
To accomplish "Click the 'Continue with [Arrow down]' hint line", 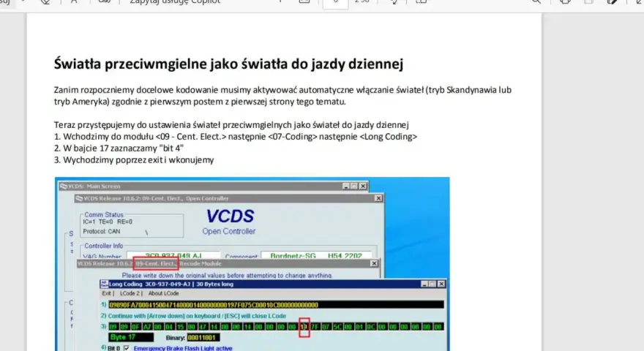I will (197, 316).
